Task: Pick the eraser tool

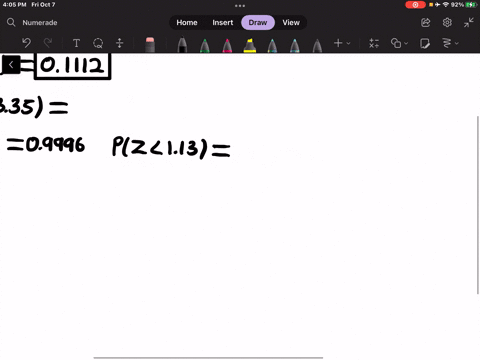Action: tap(150, 45)
